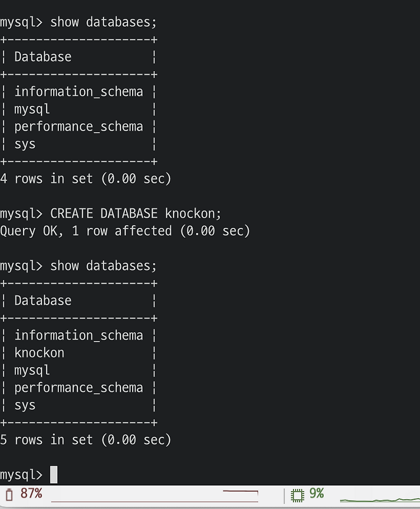Image resolution: width=420 pixels, height=509 pixels.
Task: Click the second table's Database header
Action: 43,301
